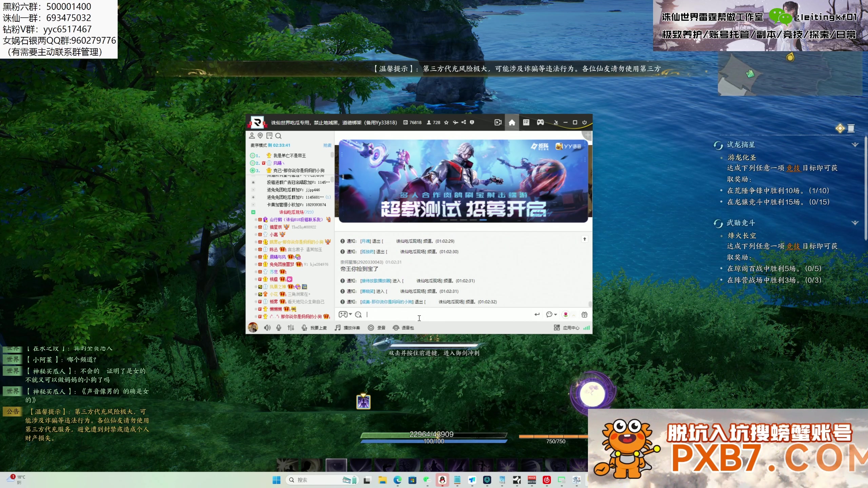Open the Windows Start menu
This screenshot has width=868, height=488.
point(277,480)
